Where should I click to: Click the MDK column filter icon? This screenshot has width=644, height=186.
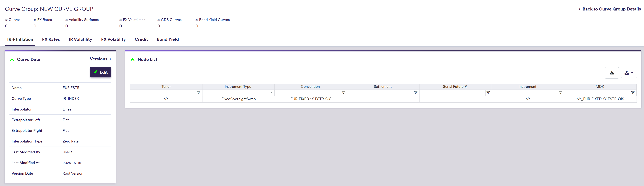[x=632, y=93]
